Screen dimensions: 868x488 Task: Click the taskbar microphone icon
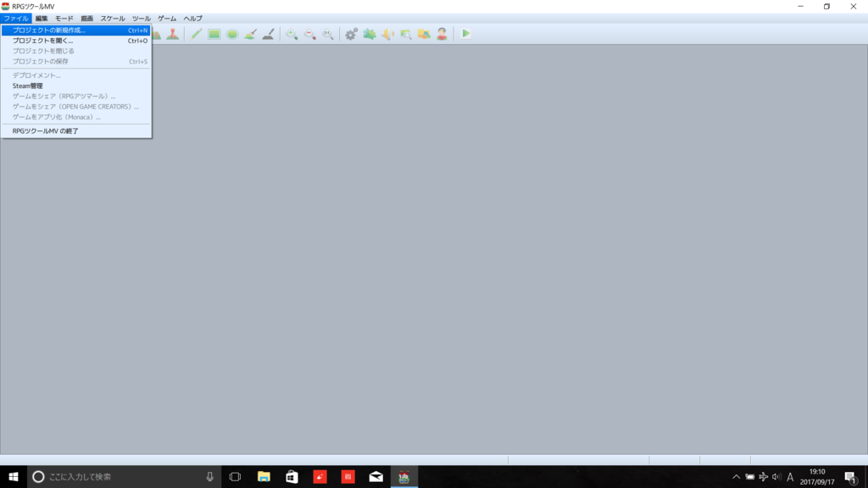[x=210, y=476]
